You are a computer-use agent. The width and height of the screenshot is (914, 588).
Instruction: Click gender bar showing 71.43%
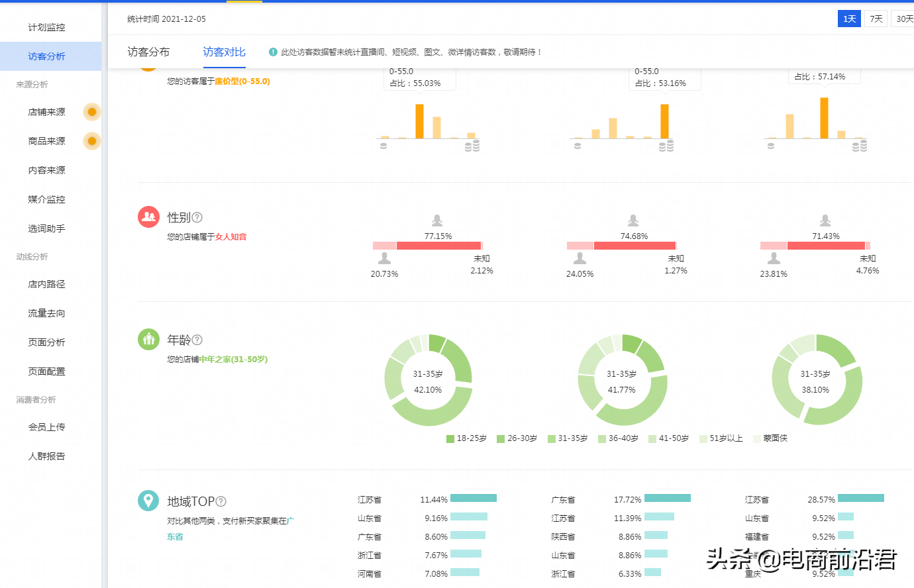826,246
